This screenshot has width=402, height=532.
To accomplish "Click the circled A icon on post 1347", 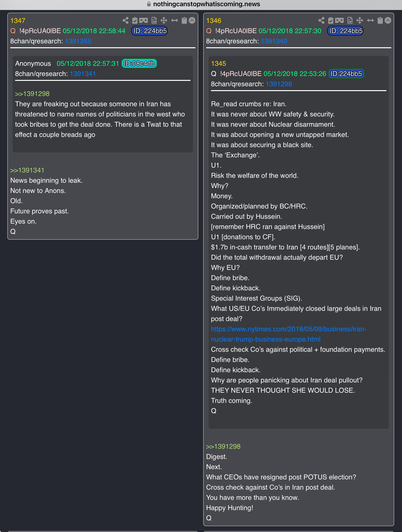I will 192,20.
